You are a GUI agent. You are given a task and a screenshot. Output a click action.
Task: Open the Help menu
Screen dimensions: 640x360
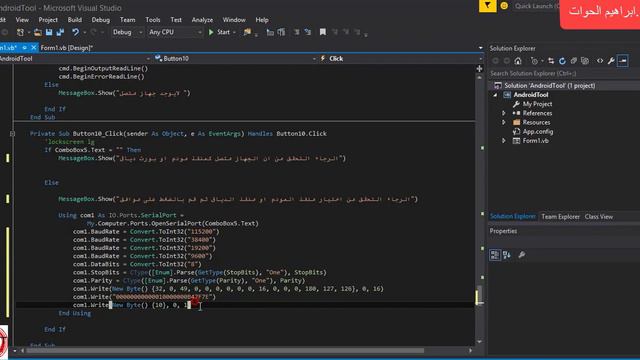tap(262, 20)
